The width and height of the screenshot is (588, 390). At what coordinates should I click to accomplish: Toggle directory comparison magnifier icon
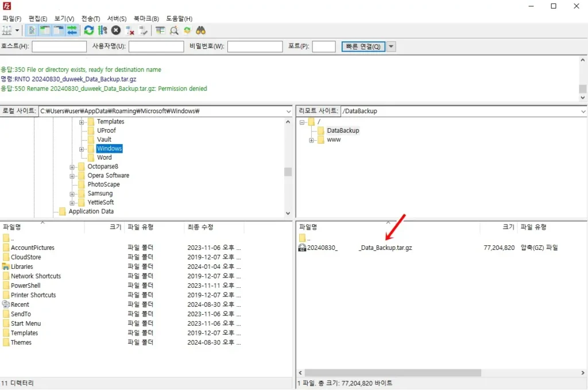174,30
